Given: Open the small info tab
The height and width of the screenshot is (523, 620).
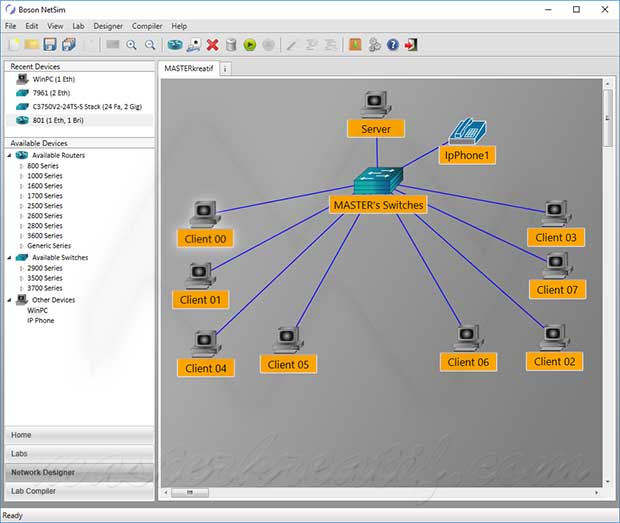Looking at the screenshot, I should 225,69.
